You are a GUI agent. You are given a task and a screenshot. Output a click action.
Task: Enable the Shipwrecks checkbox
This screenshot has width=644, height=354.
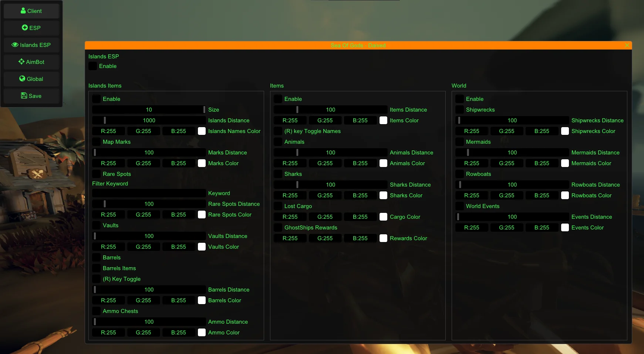pyautogui.click(x=459, y=110)
